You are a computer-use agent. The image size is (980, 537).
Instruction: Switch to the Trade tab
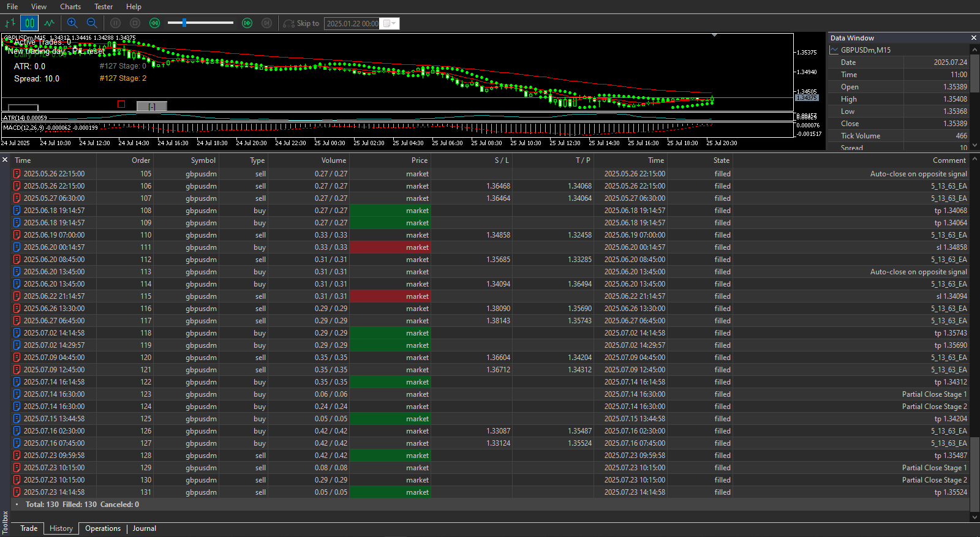point(29,528)
